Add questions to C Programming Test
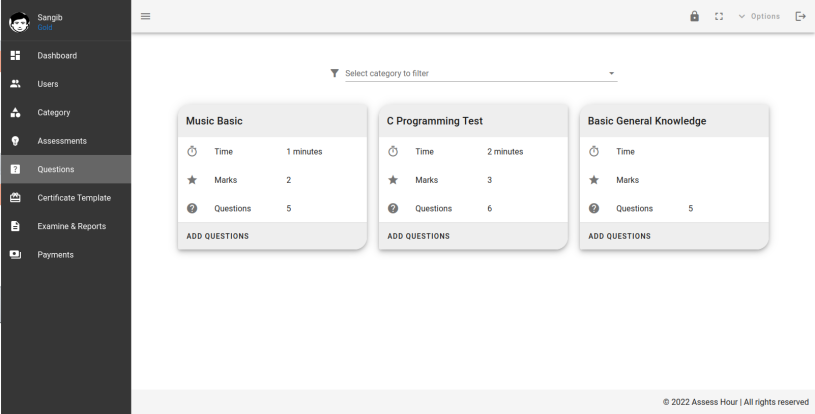Screen dimensions: 815x414 [418, 236]
